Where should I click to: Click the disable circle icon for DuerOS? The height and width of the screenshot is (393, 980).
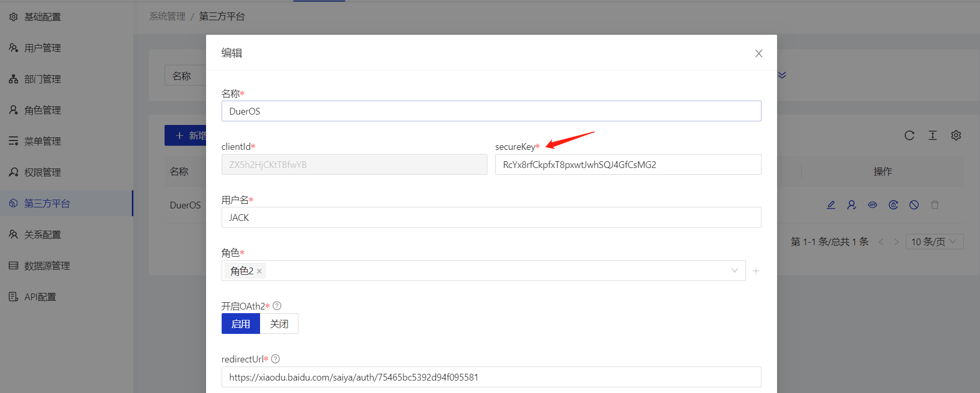click(914, 205)
